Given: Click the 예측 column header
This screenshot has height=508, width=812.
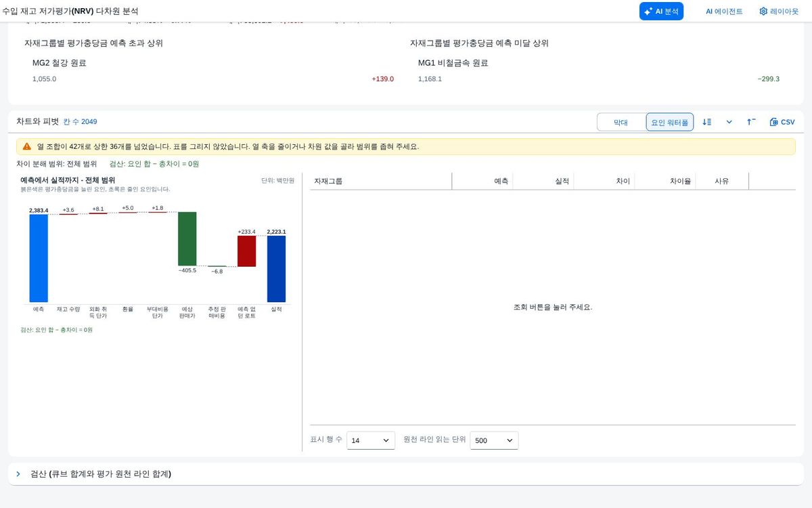Looking at the screenshot, I should click(x=482, y=181).
